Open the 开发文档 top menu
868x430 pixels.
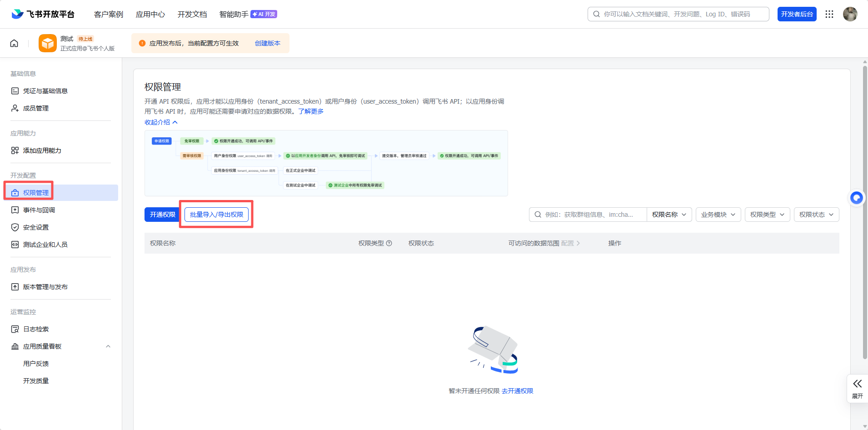click(x=192, y=14)
